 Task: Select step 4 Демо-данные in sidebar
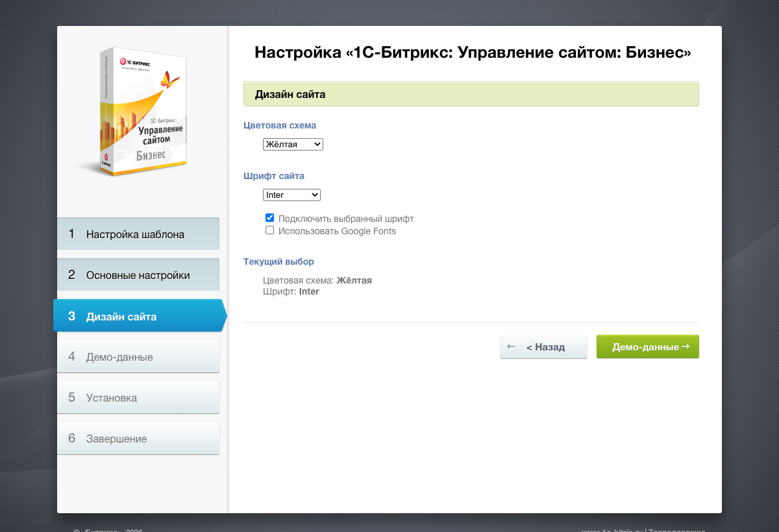138,356
